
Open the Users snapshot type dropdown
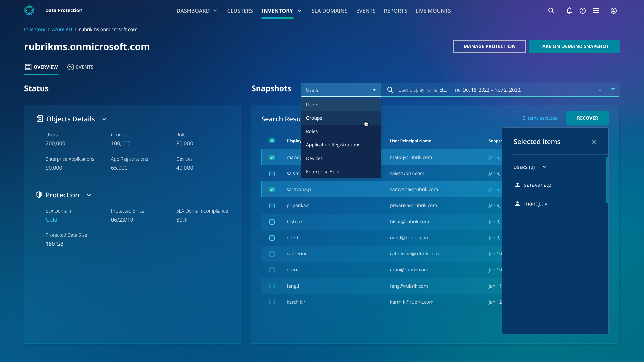341,90
